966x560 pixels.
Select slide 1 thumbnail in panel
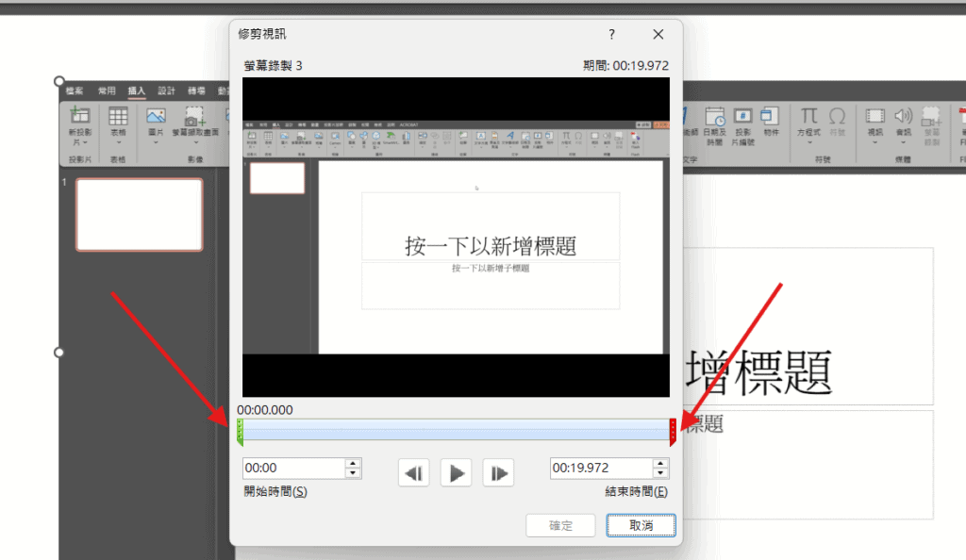tap(139, 215)
